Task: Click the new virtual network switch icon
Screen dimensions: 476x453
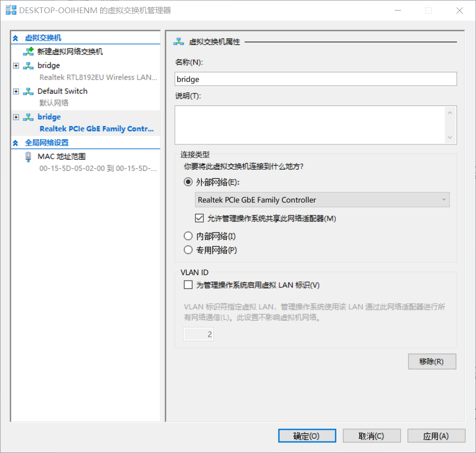Action: coord(28,52)
